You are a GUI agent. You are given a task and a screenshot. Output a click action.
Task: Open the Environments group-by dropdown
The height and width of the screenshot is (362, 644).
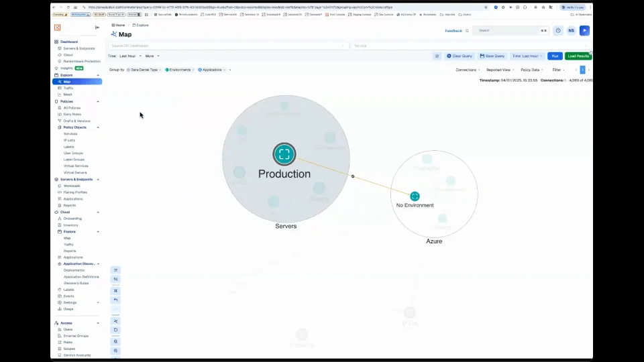click(180, 70)
